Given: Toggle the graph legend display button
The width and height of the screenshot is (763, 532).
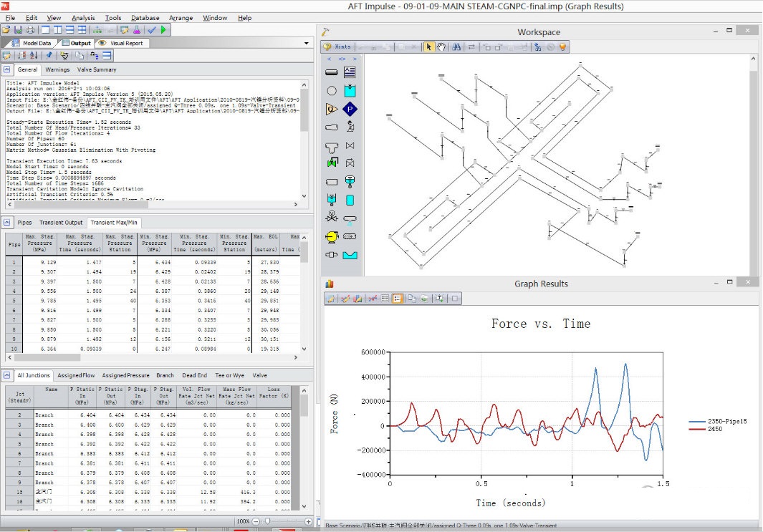Looking at the screenshot, I should (x=397, y=298).
